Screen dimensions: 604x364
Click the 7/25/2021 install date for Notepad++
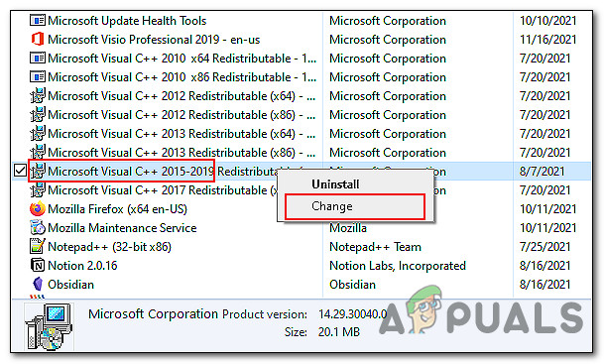click(x=544, y=247)
